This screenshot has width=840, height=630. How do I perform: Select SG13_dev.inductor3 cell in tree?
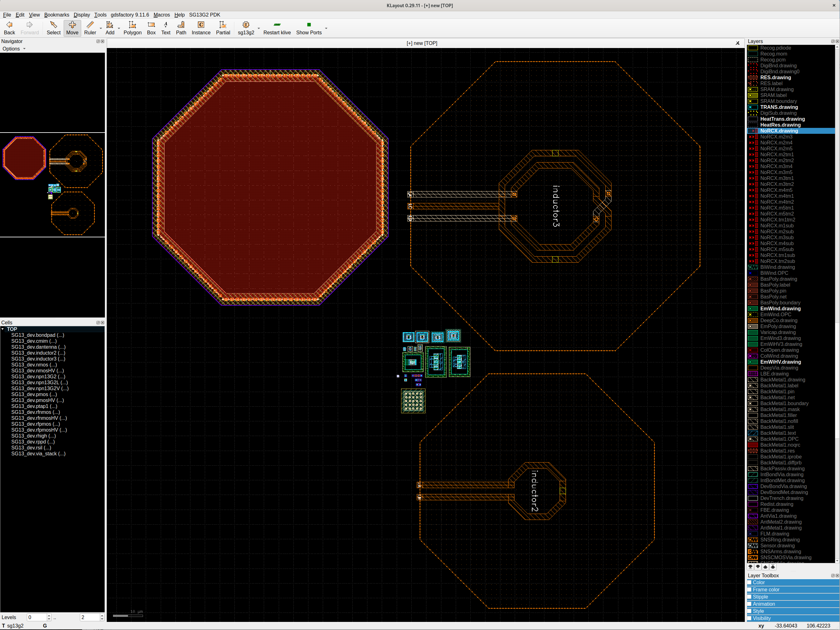(x=38, y=359)
